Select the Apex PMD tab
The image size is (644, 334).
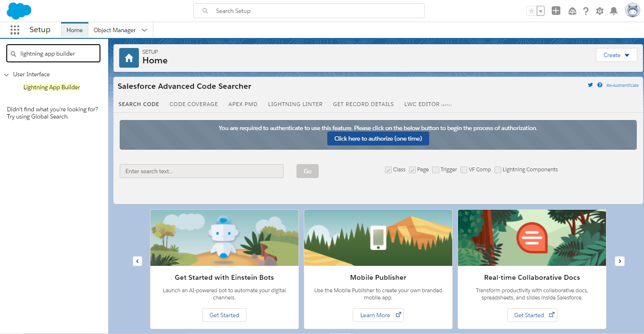(x=243, y=104)
